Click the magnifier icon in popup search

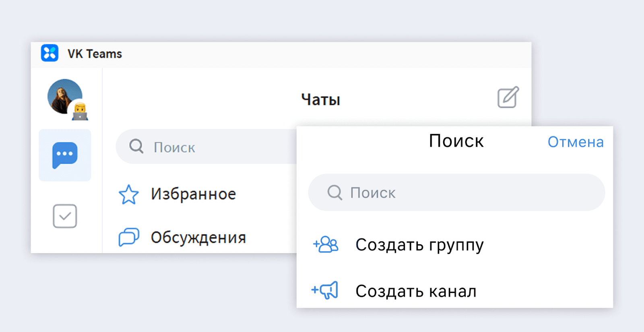point(334,193)
